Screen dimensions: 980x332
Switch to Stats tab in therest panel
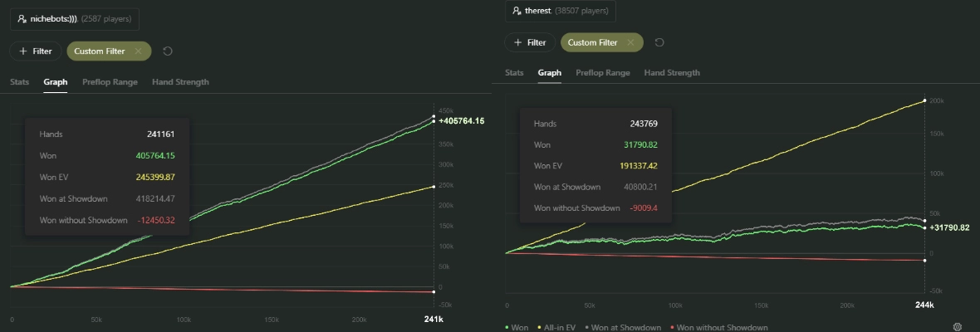pos(514,72)
